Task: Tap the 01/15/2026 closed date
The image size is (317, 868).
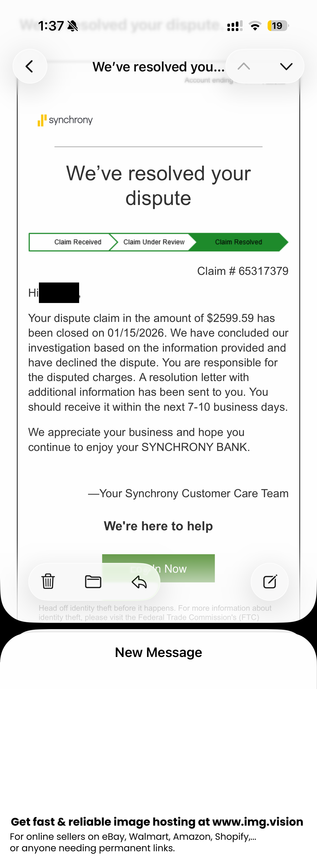Action: [135, 333]
